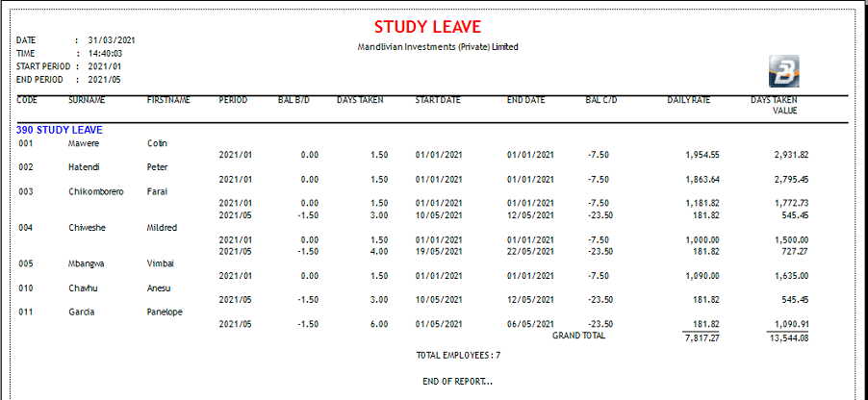Click Mawere's daily rate 1,954.55

point(702,155)
